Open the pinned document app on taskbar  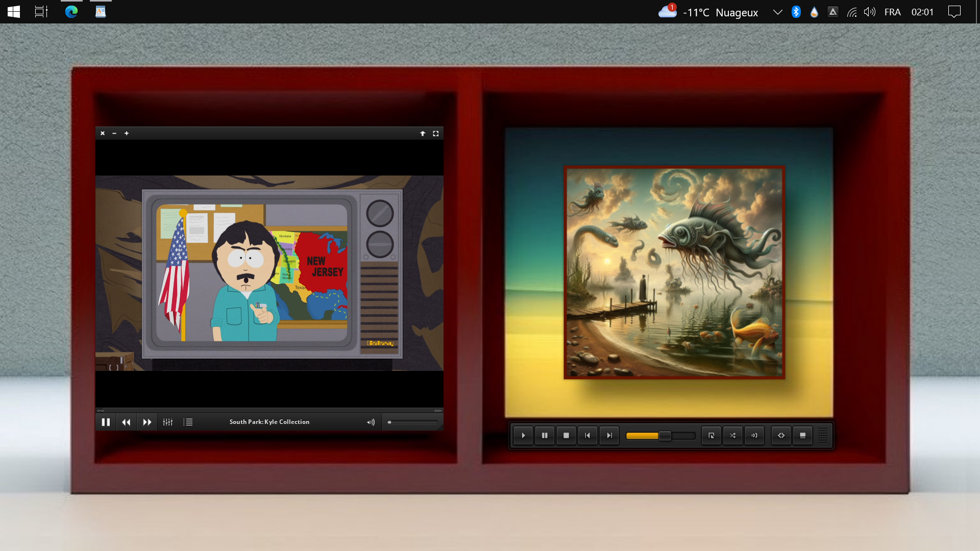click(x=101, y=12)
